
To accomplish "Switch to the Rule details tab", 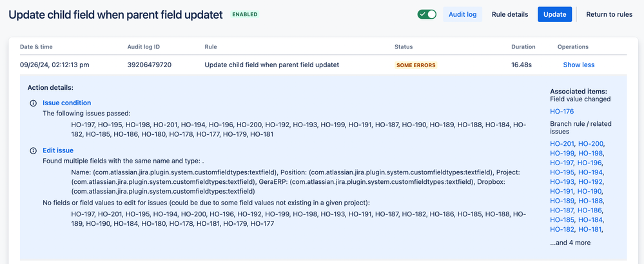I will (x=510, y=14).
